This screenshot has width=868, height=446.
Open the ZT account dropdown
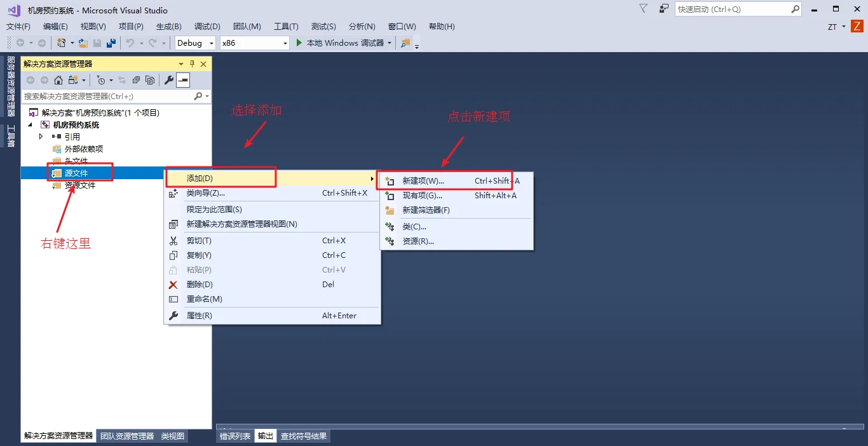coord(843,27)
